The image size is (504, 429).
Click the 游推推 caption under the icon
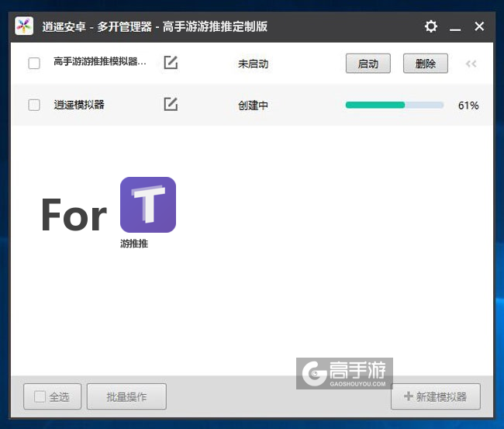tap(134, 244)
